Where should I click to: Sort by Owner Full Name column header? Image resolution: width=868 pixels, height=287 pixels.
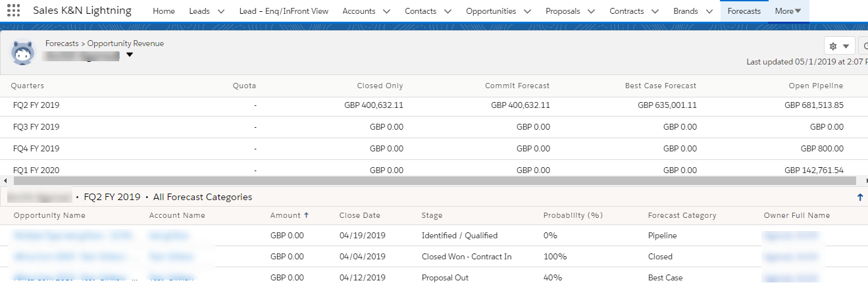[x=797, y=215]
